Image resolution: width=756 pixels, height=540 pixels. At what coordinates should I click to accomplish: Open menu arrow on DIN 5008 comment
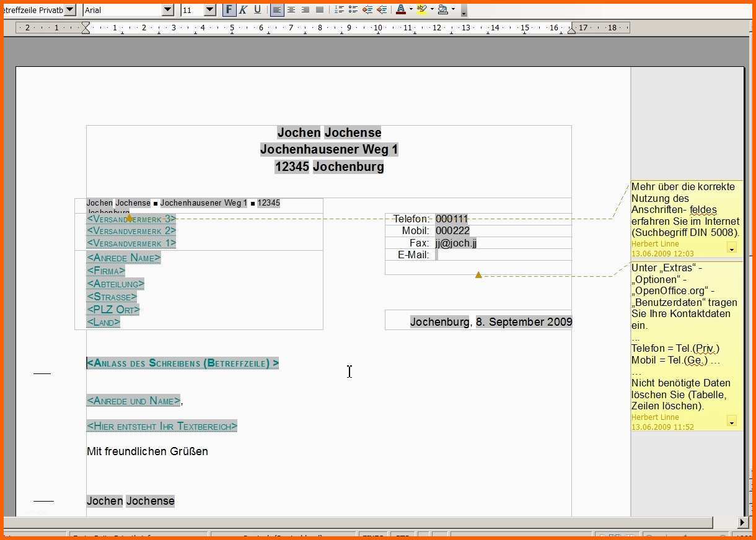731,248
